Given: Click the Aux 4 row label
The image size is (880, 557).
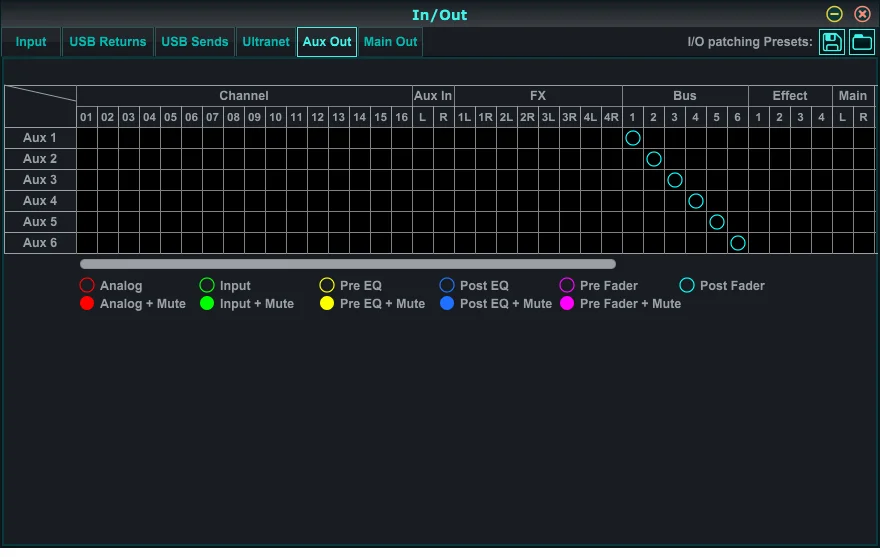Looking at the screenshot, I should point(40,201).
